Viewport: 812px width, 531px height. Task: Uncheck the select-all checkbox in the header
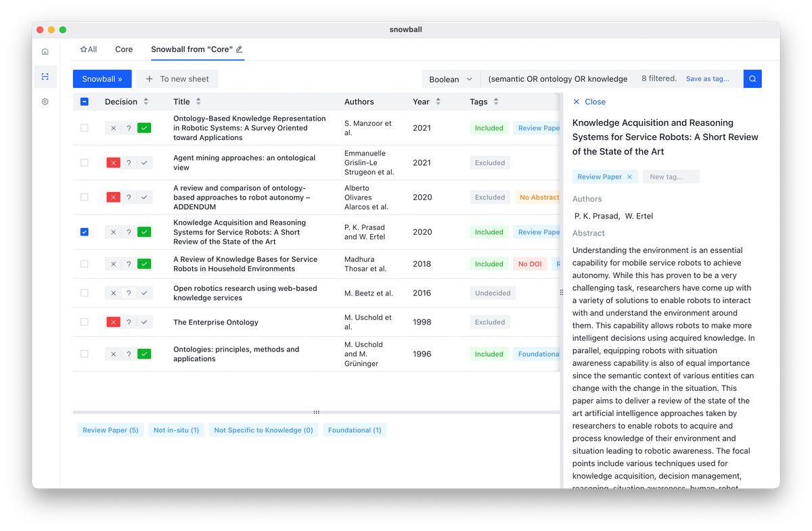[84, 101]
